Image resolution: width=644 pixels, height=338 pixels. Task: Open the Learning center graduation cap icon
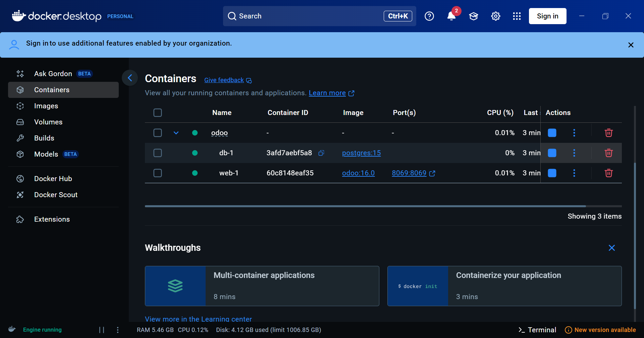(474, 16)
